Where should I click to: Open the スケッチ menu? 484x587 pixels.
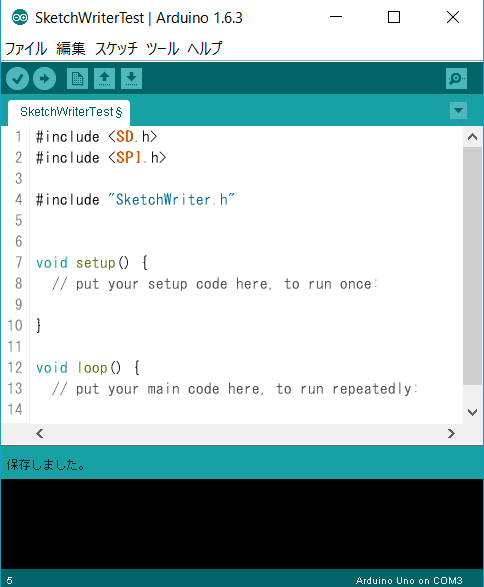[x=116, y=49]
